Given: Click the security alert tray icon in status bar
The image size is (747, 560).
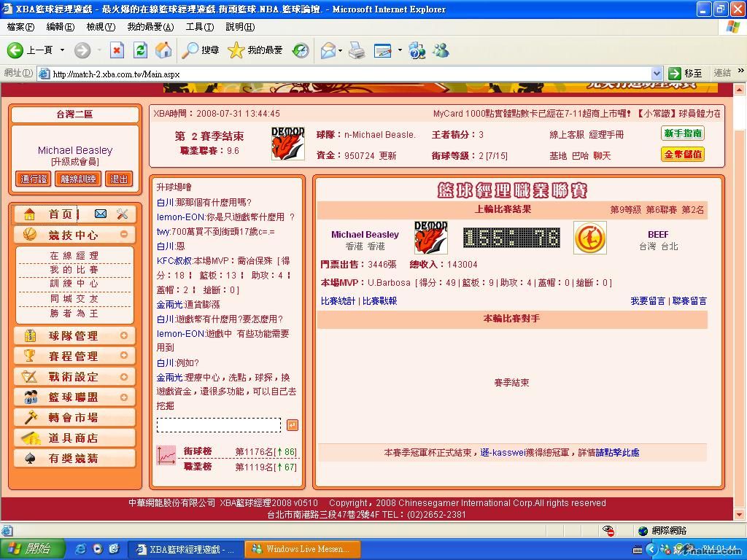Looking at the screenshot, I should click(x=608, y=531).
